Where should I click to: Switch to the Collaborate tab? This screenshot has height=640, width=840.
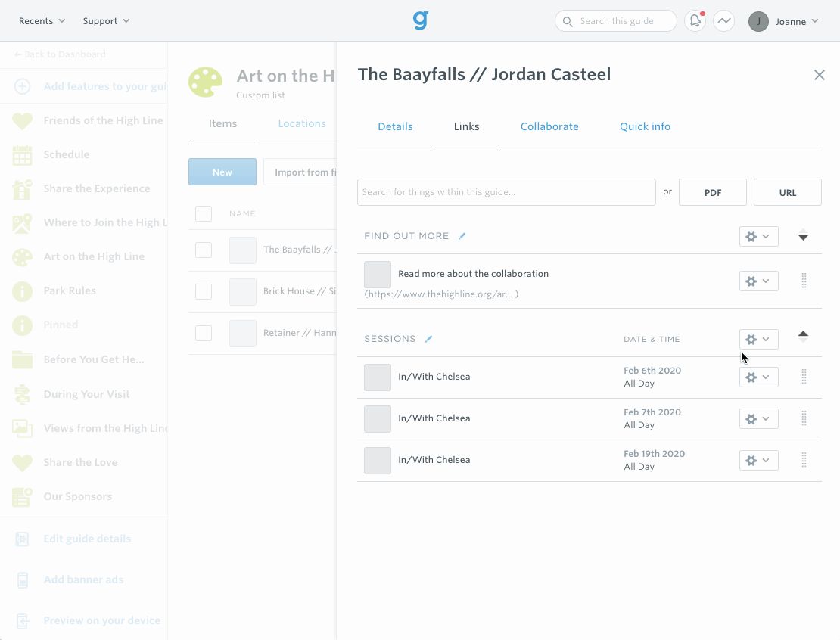(x=549, y=126)
